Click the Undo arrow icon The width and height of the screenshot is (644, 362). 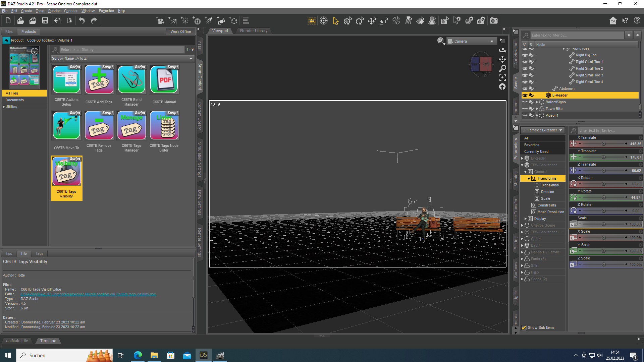point(82,21)
